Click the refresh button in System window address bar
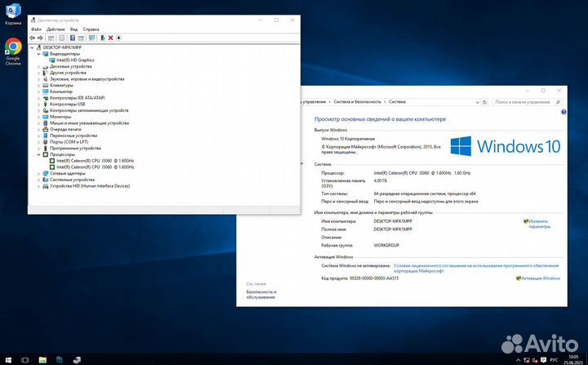The image size is (588, 365). [484, 102]
